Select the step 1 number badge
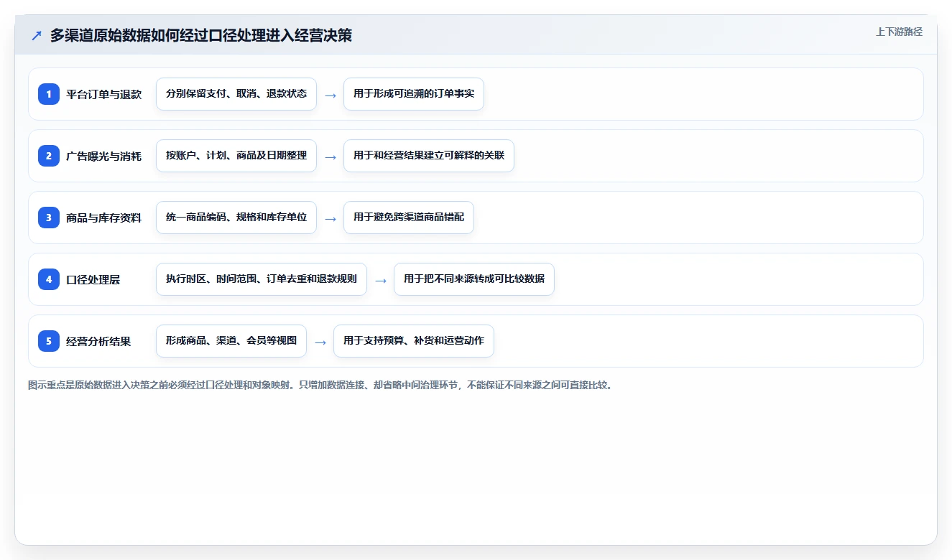The height and width of the screenshot is (560, 952). click(x=49, y=94)
